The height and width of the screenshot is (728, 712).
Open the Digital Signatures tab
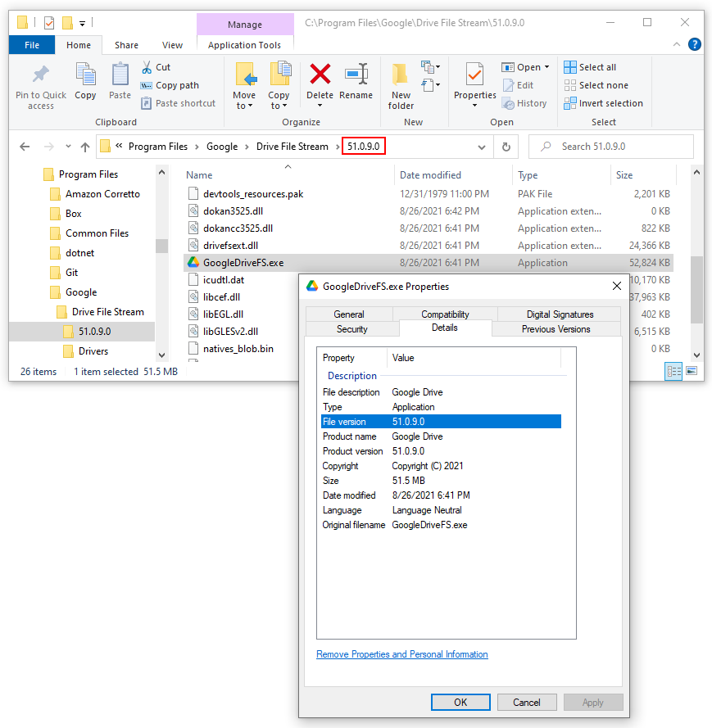click(560, 314)
